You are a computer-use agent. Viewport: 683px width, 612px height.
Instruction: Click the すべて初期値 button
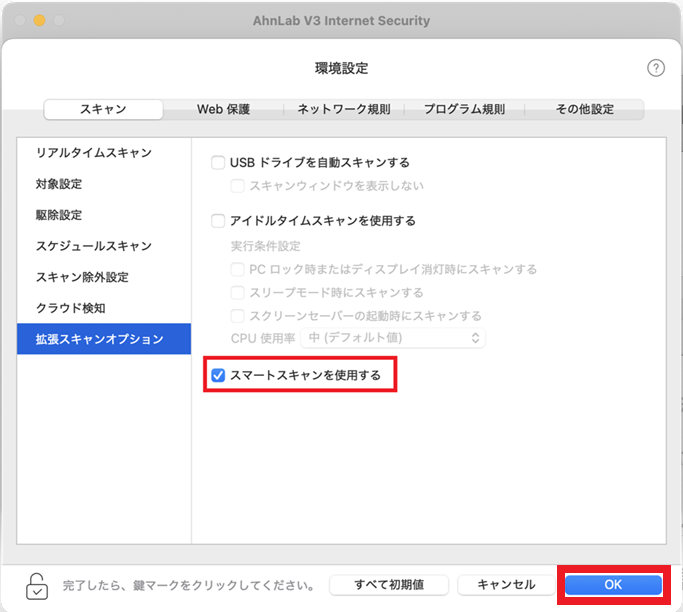tap(389, 585)
